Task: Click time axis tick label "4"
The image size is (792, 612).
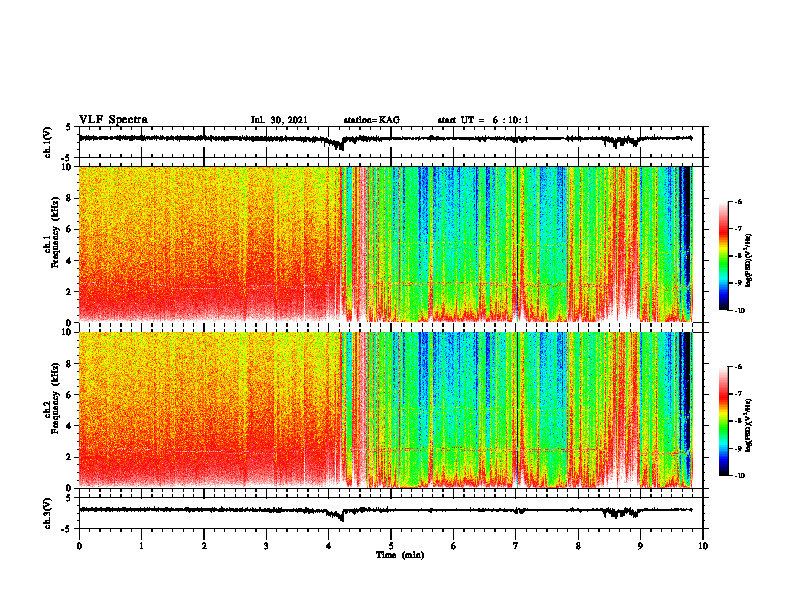Action: pos(328,546)
